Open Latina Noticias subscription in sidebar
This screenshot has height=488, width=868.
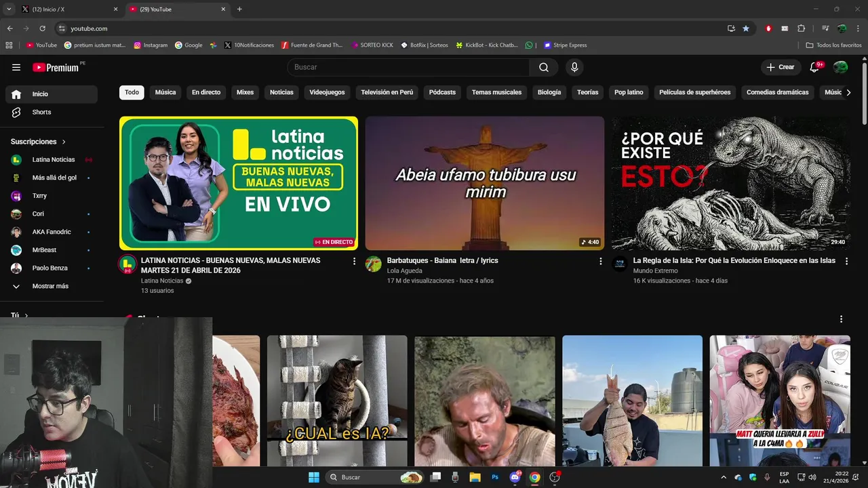(x=52, y=159)
